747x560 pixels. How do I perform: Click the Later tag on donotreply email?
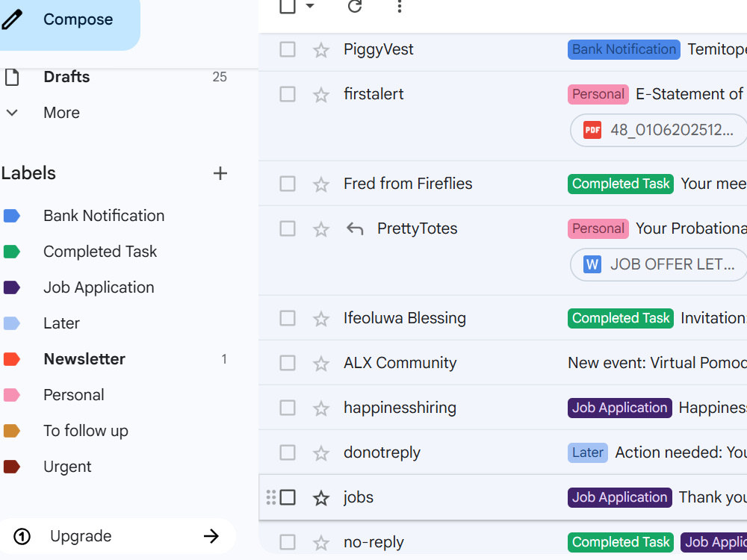pyautogui.click(x=587, y=452)
